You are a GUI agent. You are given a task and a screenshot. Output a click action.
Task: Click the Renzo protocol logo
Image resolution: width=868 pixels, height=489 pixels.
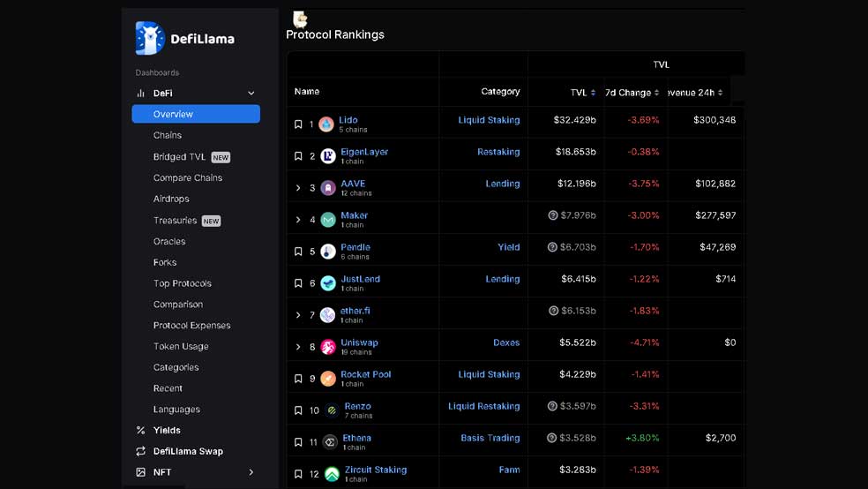[x=332, y=410]
